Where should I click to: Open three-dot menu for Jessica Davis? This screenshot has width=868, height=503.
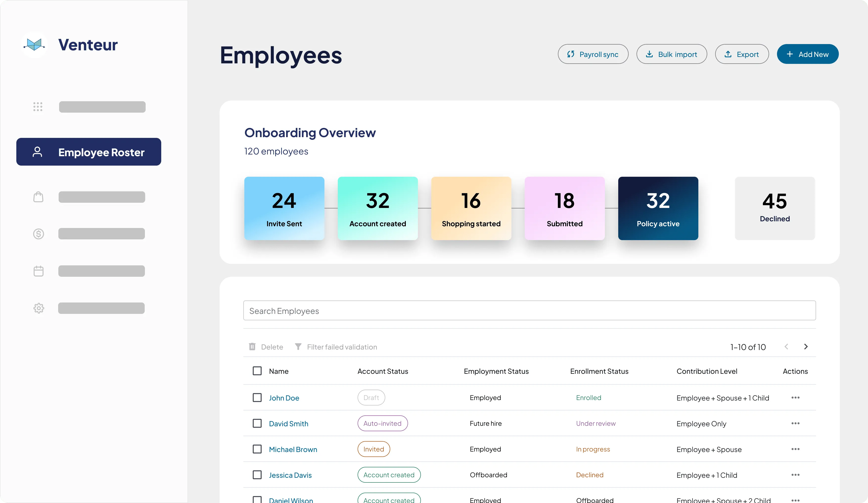(795, 475)
